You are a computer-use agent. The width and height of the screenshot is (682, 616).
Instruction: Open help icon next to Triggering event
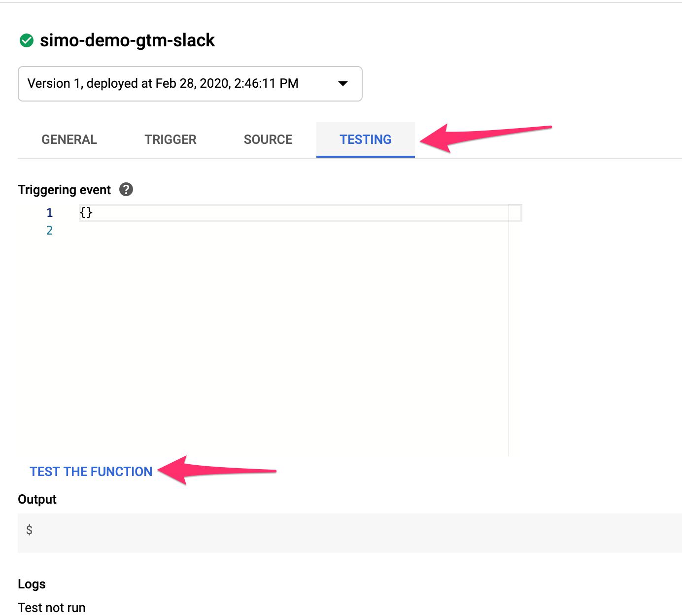(x=126, y=189)
